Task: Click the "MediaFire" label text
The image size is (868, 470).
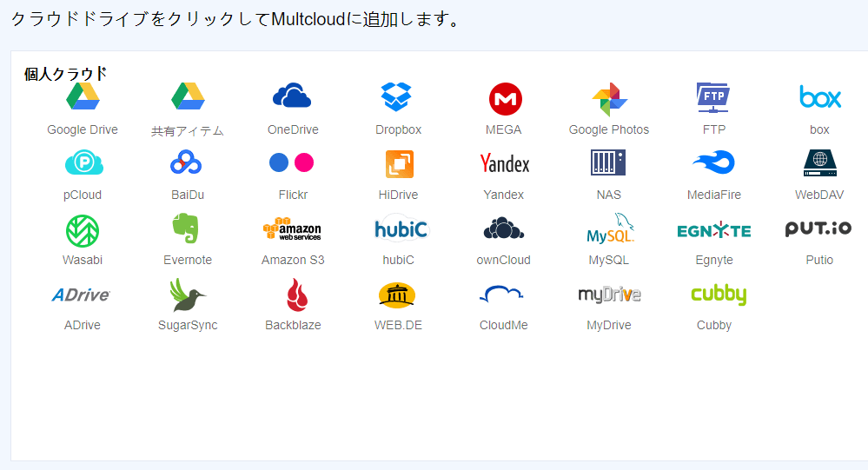Action: click(714, 195)
